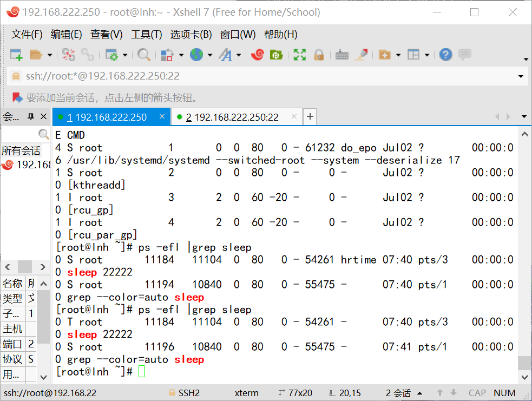
Task: Click the grayed reconnect chain icon
Action: 88,55
